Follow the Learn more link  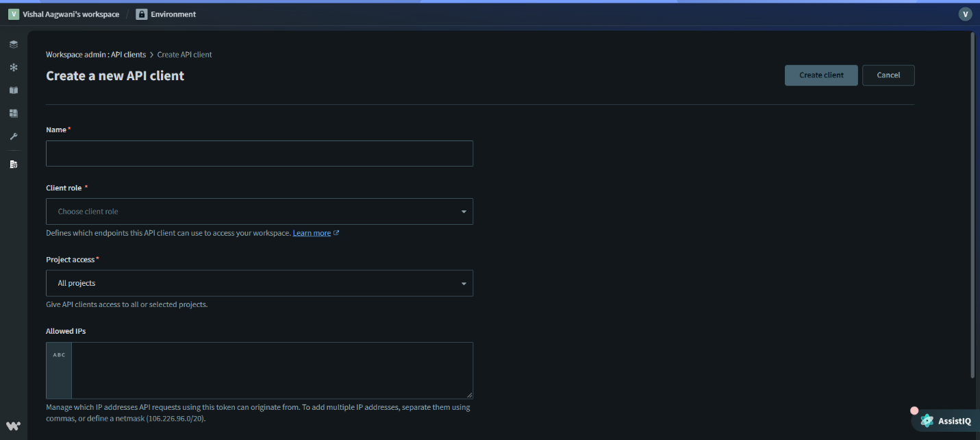312,233
